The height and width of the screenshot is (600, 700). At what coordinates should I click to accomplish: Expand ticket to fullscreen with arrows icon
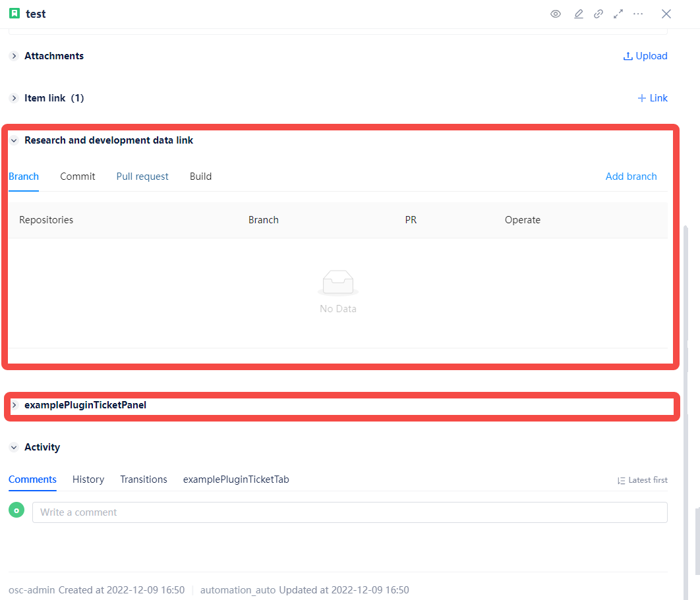tap(618, 14)
